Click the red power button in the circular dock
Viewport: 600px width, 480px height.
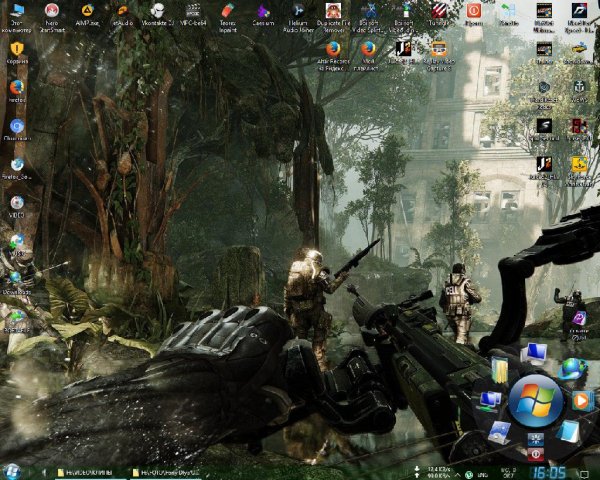tap(536, 454)
